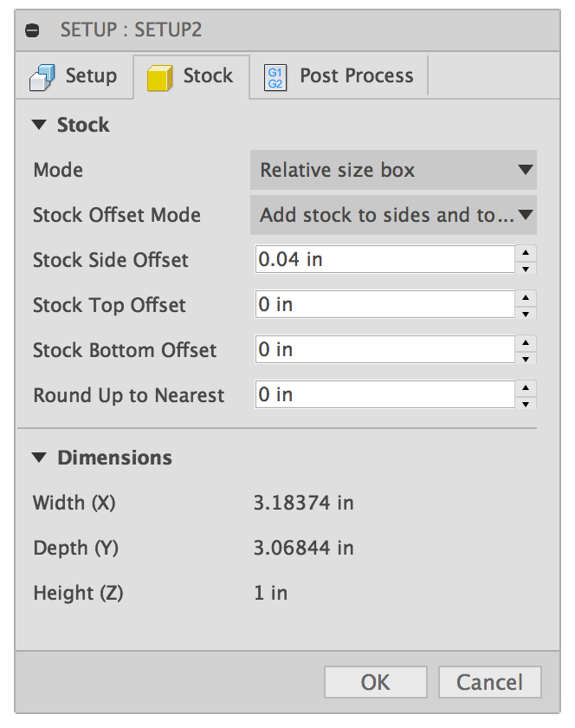Switch to the Post Process tab
Image resolution: width=575 pixels, height=728 pixels.
coord(357,76)
